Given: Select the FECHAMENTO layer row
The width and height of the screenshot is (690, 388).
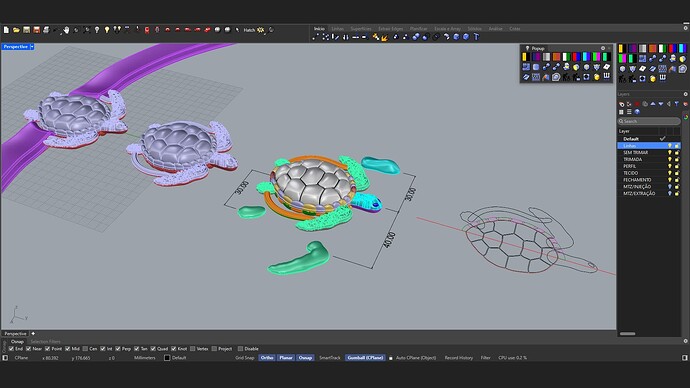Looking at the screenshot, I should pyautogui.click(x=649, y=179).
